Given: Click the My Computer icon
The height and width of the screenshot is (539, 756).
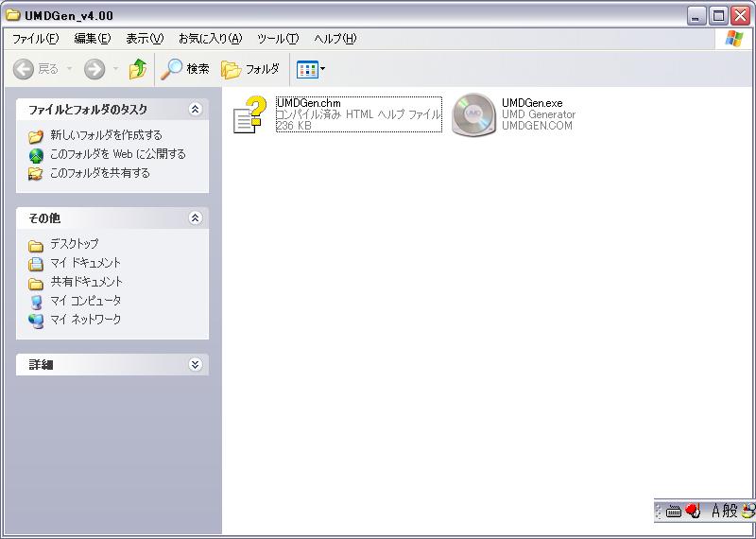Looking at the screenshot, I should 36,302.
